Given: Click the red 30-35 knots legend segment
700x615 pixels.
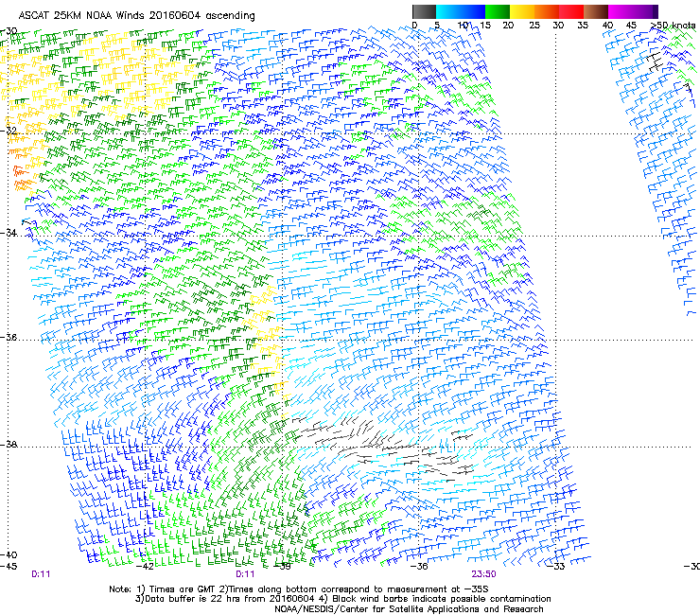Looking at the screenshot, I should pyautogui.click(x=571, y=11).
